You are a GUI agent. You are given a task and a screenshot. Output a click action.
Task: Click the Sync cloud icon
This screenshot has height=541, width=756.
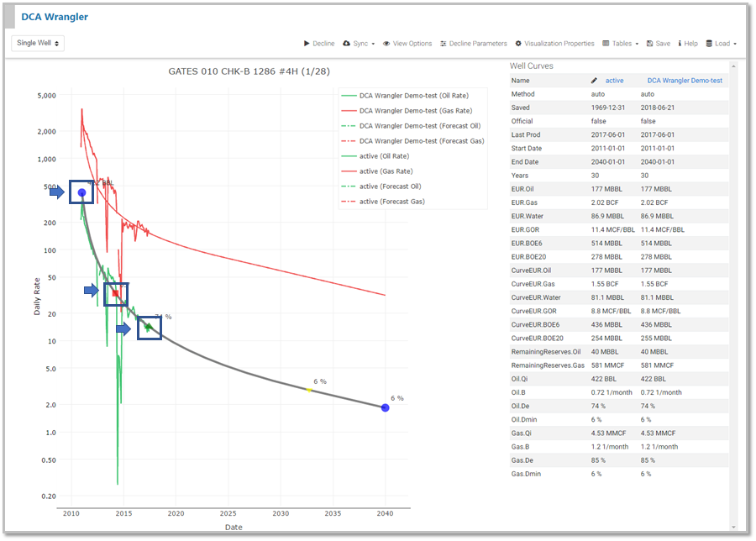[346, 44]
